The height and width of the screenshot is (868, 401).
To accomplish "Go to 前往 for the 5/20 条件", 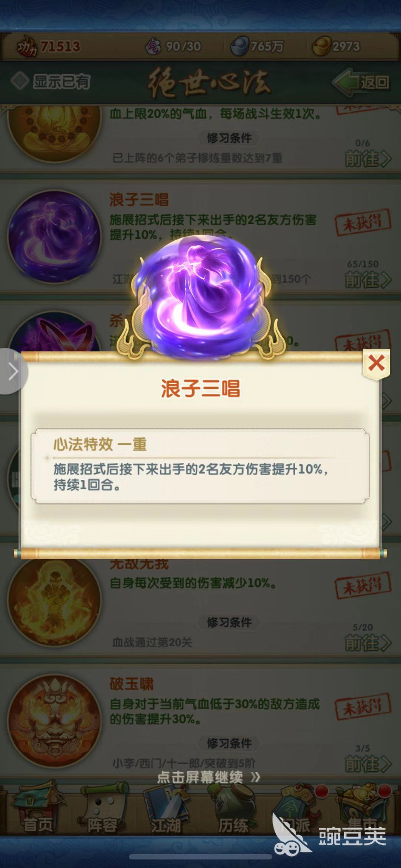I will [368, 643].
